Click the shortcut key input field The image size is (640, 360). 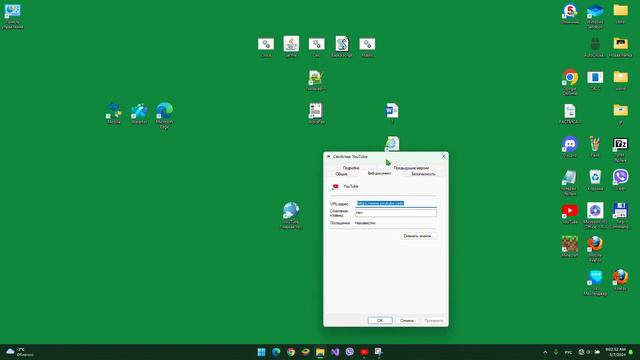click(396, 213)
